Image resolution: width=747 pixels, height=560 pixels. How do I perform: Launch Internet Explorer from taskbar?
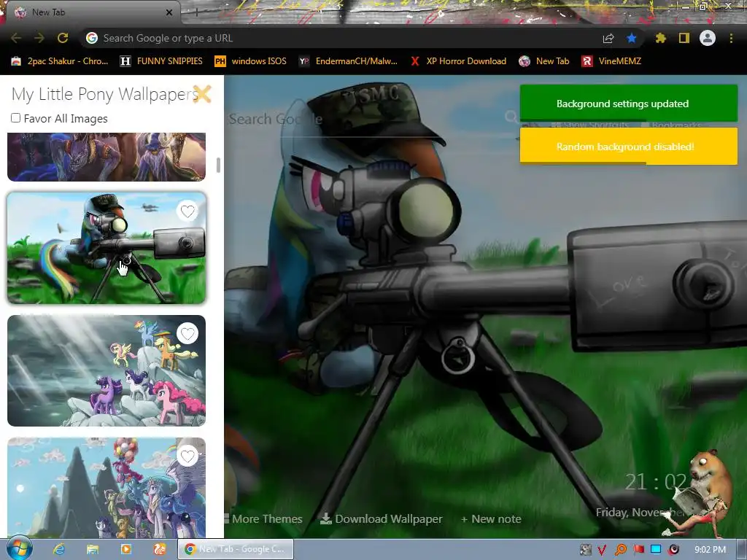[x=59, y=549]
